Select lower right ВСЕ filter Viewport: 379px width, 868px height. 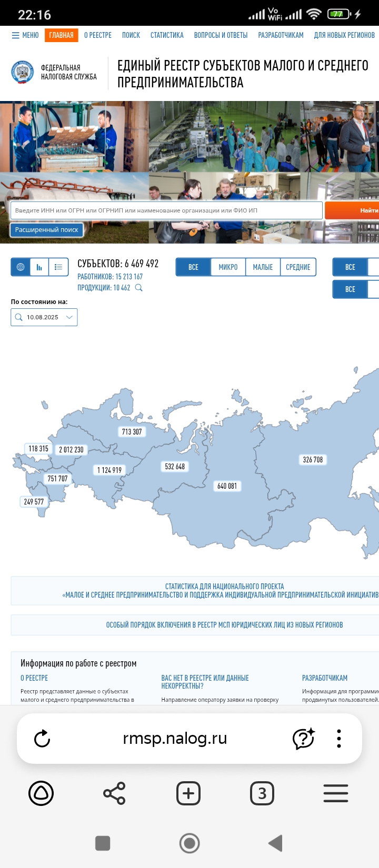(350, 289)
